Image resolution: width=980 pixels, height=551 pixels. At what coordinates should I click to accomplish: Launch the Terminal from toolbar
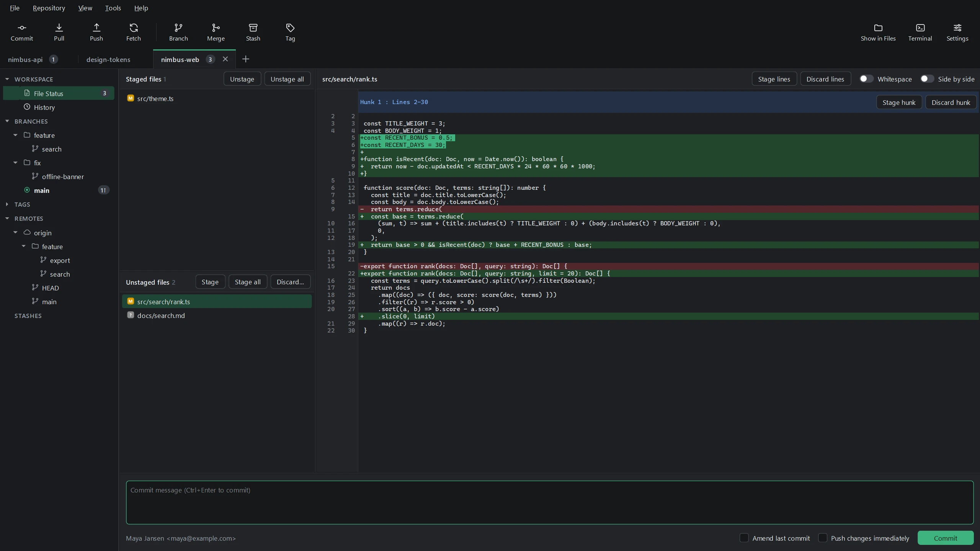point(920,32)
